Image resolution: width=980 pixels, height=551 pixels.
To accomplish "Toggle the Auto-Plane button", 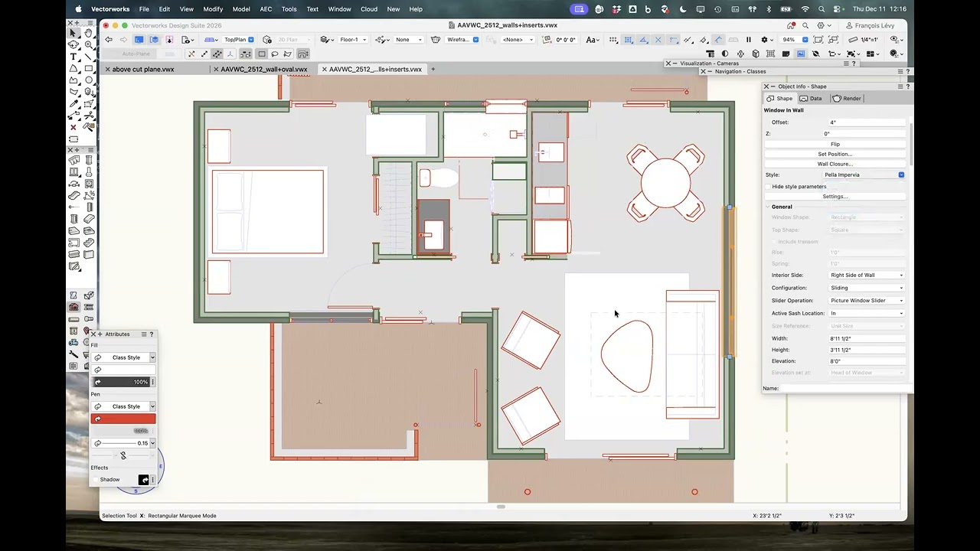I will click(x=136, y=54).
